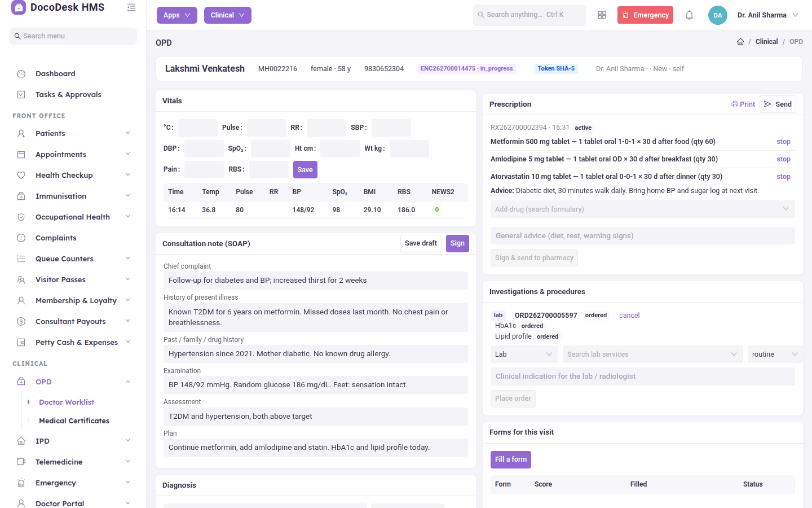Click the DocoDesk HMS logo icon

pos(19,7)
